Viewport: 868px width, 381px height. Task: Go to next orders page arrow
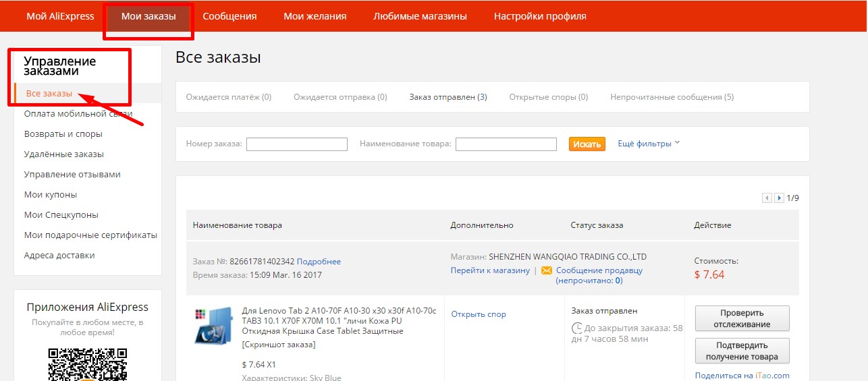coord(779,198)
